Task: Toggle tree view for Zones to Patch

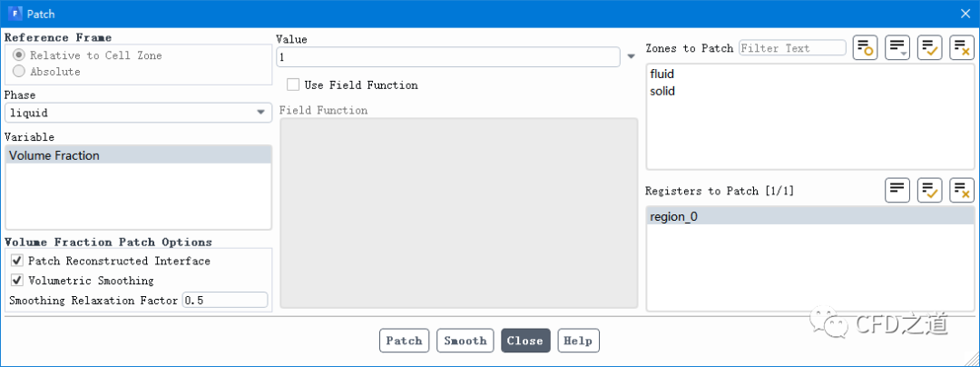Action: pos(865,48)
